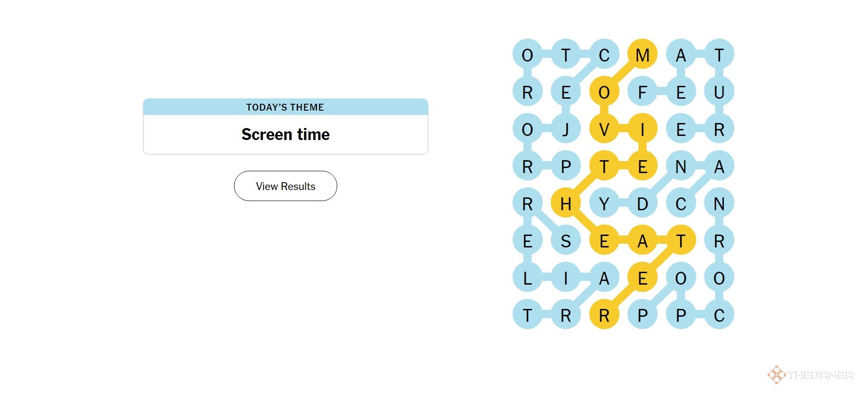Screen dimensions: 868x398
Task: Select the yellow V letter tile
Action: [604, 129]
